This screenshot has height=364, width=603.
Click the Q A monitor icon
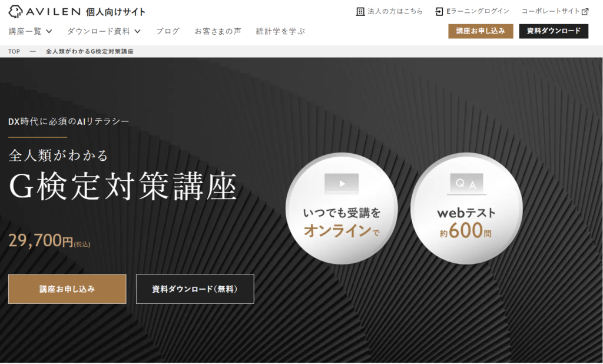(x=466, y=184)
